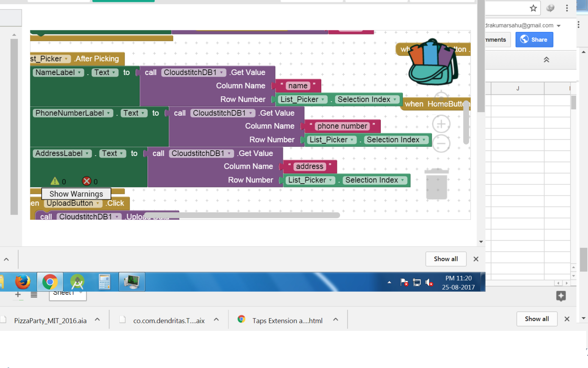The width and height of the screenshot is (588, 368).
Task: Open the CloudstitchDB1 block dropdown
Action: click(x=221, y=72)
